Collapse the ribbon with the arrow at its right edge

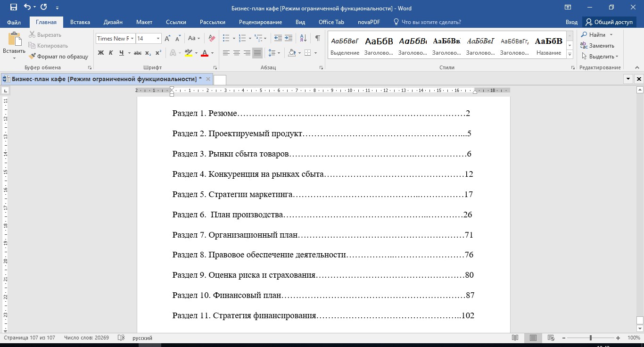[638, 68]
